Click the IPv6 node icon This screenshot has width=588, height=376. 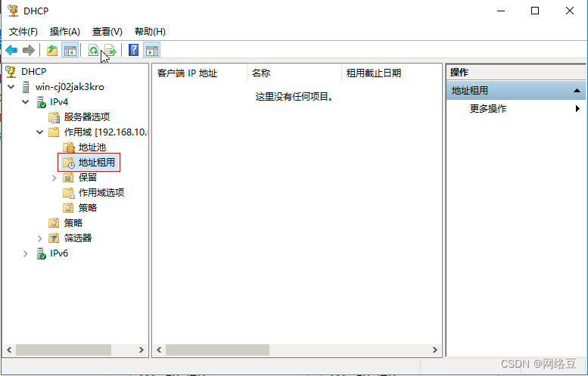click(x=42, y=253)
